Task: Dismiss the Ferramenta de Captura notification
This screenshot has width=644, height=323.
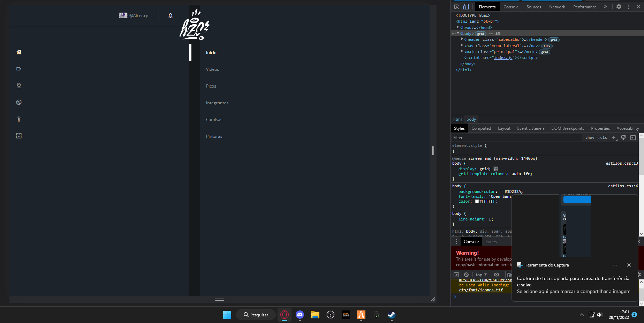Action: coord(629,265)
